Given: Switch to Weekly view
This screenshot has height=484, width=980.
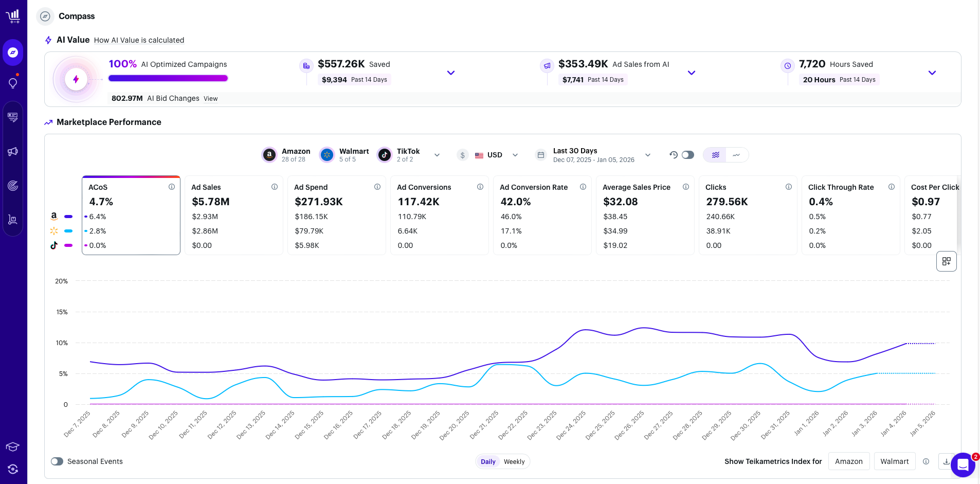Looking at the screenshot, I should 514,461.
